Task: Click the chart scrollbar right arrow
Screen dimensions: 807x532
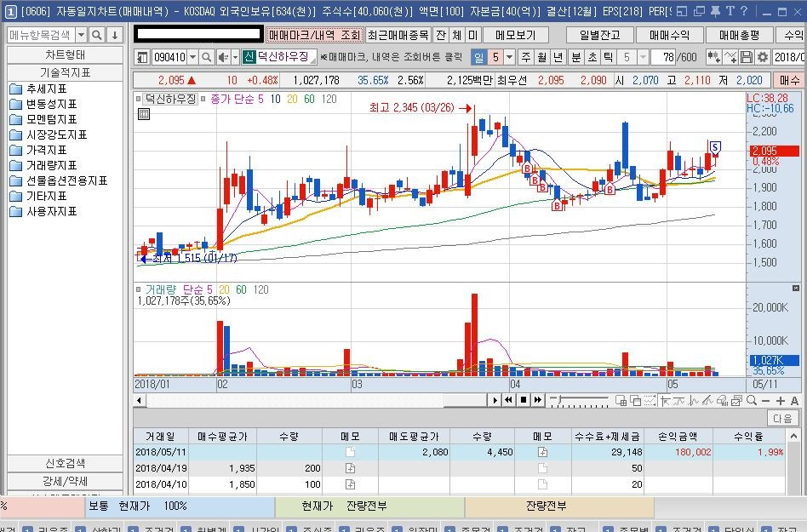Action: click(495, 400)
